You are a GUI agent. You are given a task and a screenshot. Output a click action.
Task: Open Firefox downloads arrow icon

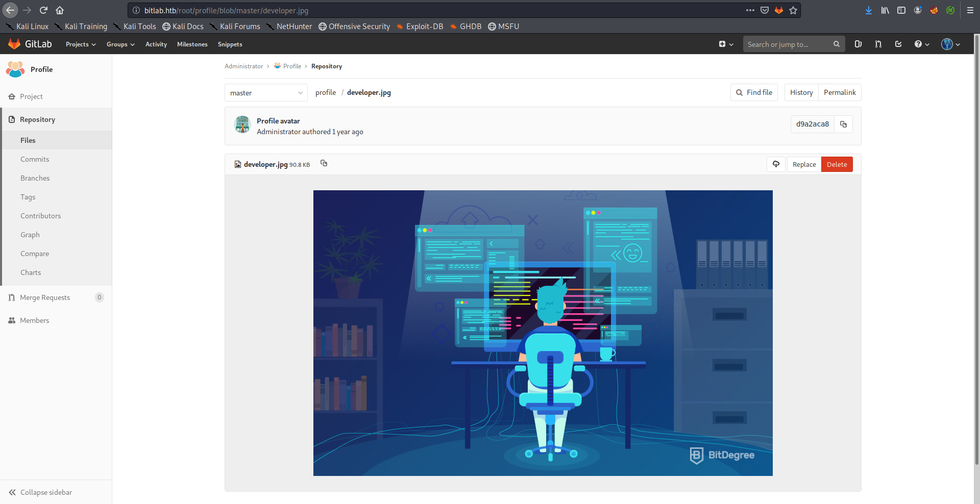(x=868, y=10)
